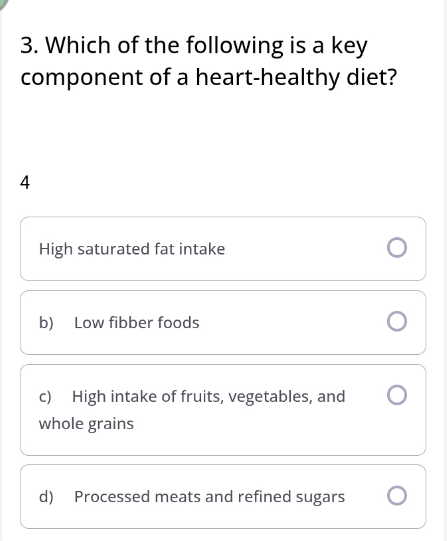
Task: Click the 'b)' label in the second option
Action: click(46, 323)
